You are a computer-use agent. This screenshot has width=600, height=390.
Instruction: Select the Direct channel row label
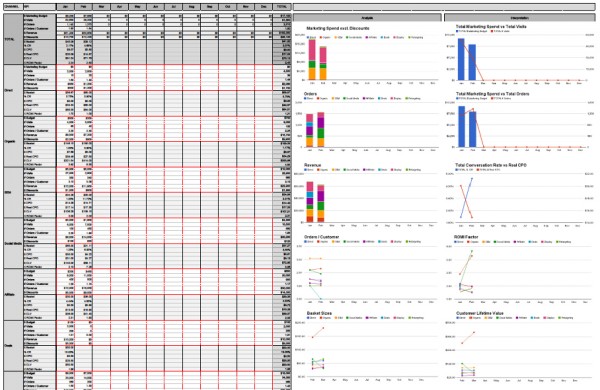pyautogui.click(x=13, y=90)
